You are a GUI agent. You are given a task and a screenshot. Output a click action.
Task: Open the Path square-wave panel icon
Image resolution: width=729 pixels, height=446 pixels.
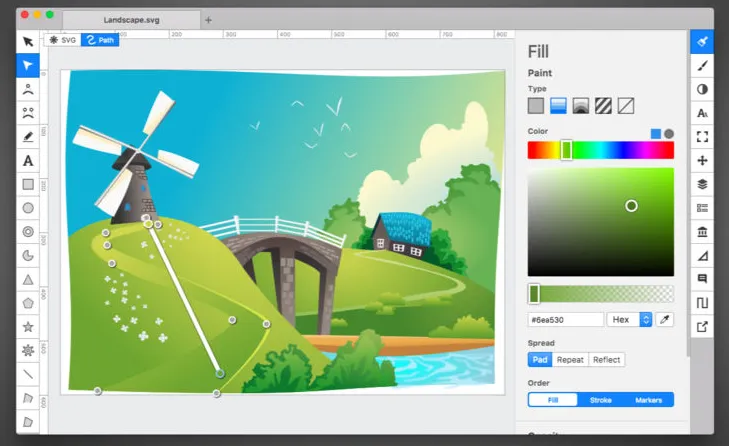(702, 303)
